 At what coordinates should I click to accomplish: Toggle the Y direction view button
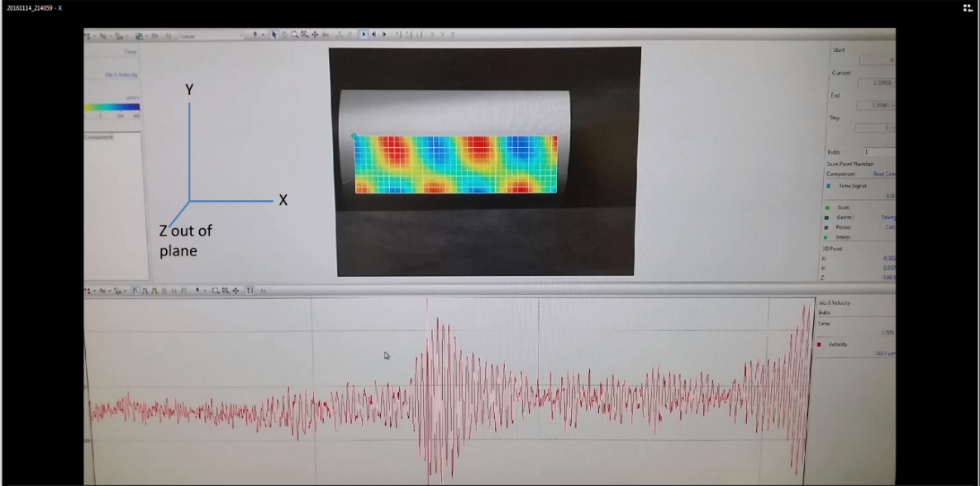tap(442, 35)
